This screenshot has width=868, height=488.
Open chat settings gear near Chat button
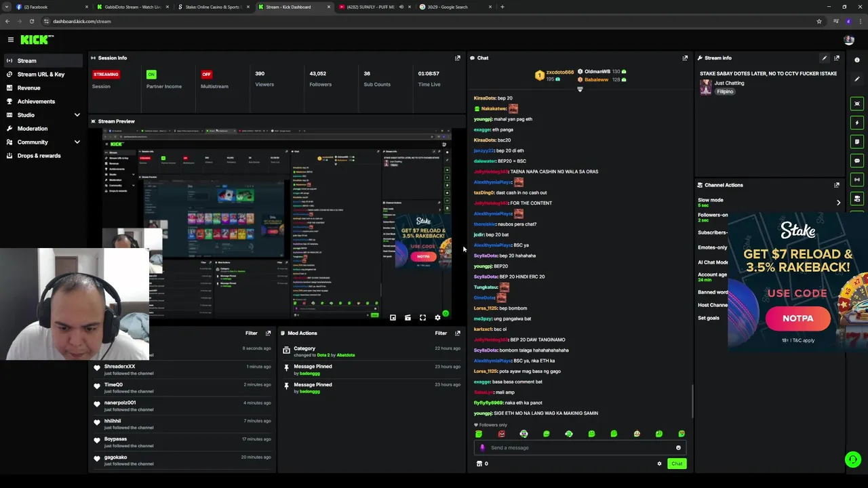(x=659, y=464)
